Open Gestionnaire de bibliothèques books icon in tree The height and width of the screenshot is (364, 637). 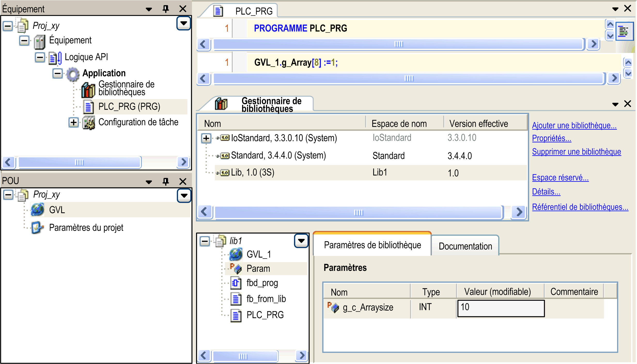click(x=88, y=90)
